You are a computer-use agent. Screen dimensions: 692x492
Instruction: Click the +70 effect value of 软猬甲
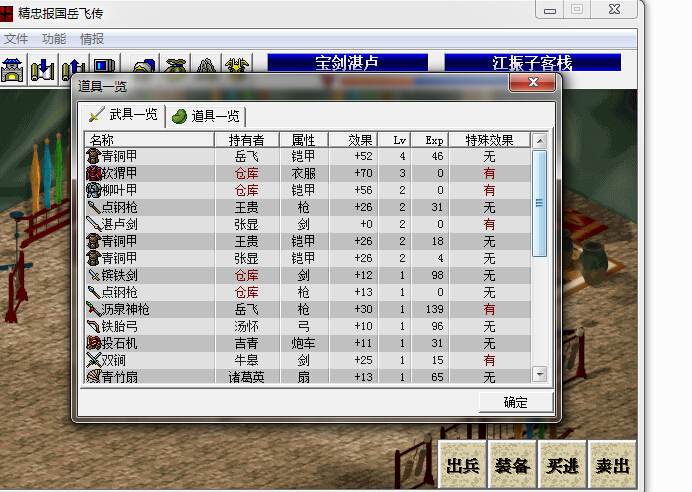coord(364,173)
